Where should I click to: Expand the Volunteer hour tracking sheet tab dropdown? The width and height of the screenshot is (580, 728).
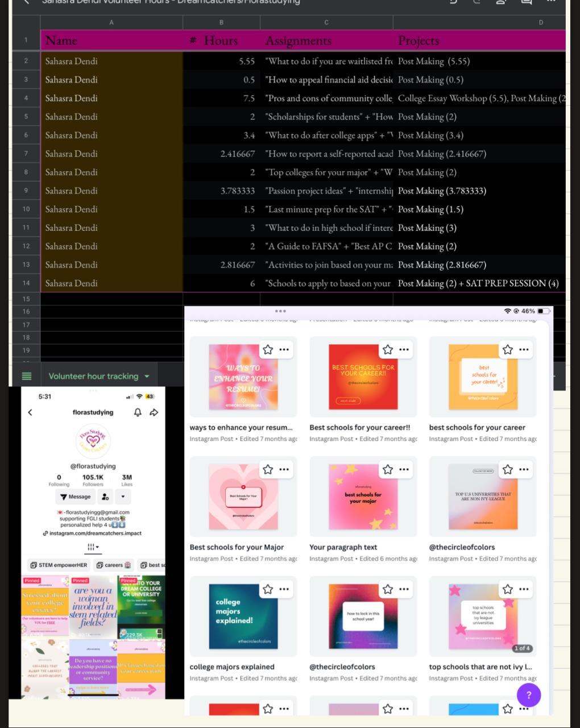pyautogui.click(x=147, y=377)
